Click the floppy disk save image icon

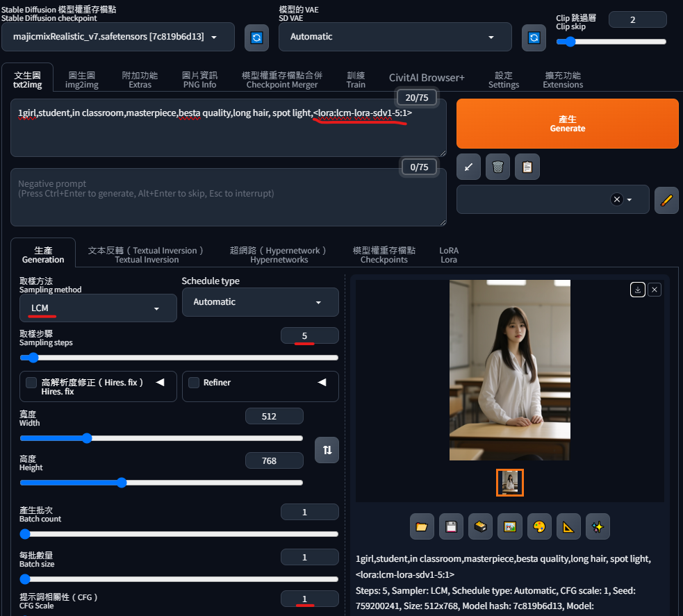(x=451, y=527)
